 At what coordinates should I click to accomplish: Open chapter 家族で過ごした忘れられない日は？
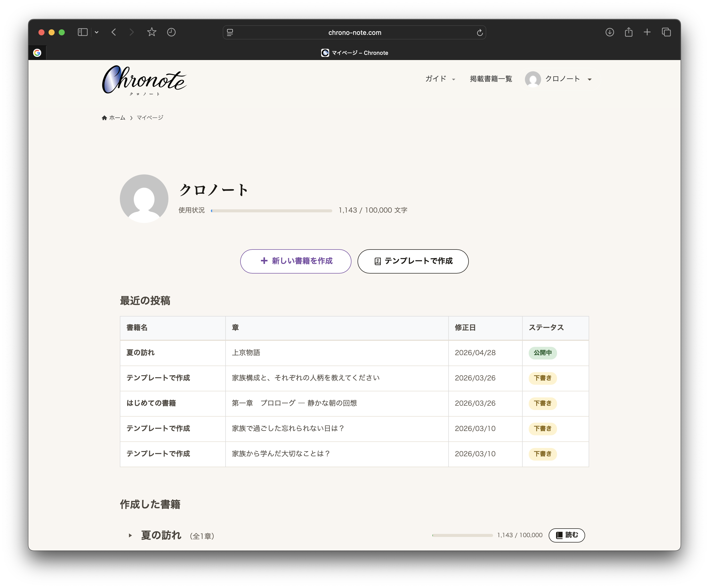[x=288, y=429]
